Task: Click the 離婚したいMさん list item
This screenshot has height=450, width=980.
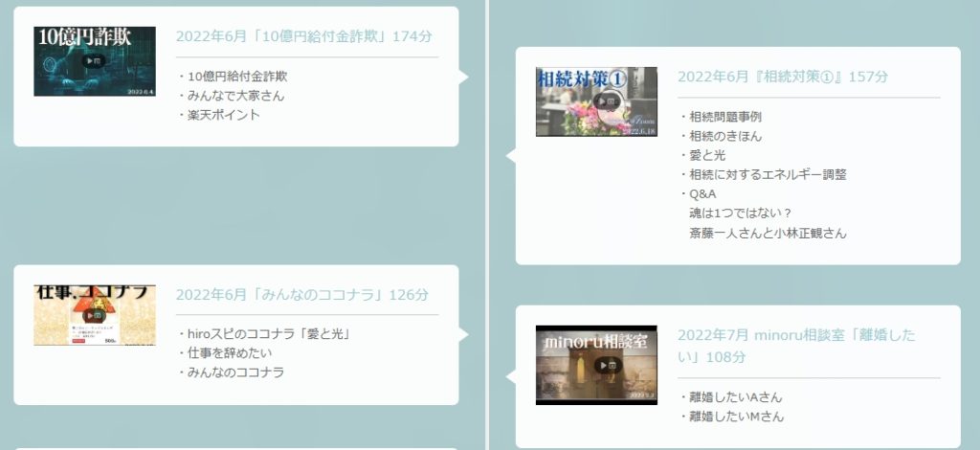Action: [x=736, y=416]
